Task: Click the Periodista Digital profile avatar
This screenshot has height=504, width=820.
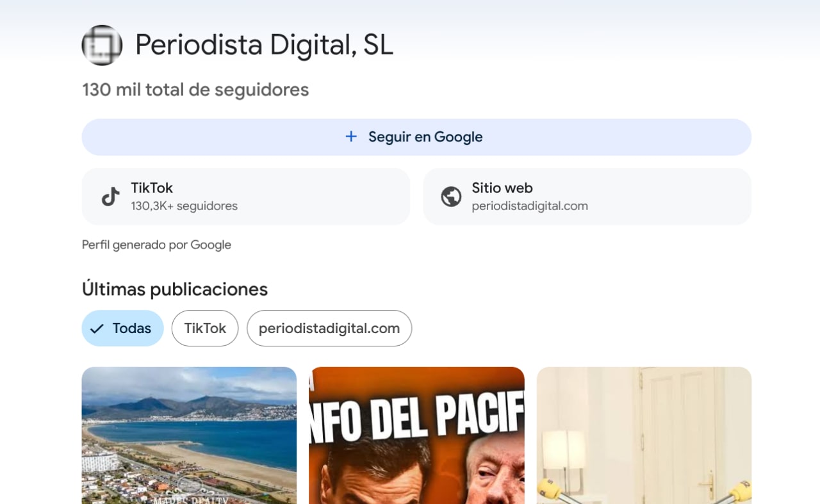Action: 102,45
